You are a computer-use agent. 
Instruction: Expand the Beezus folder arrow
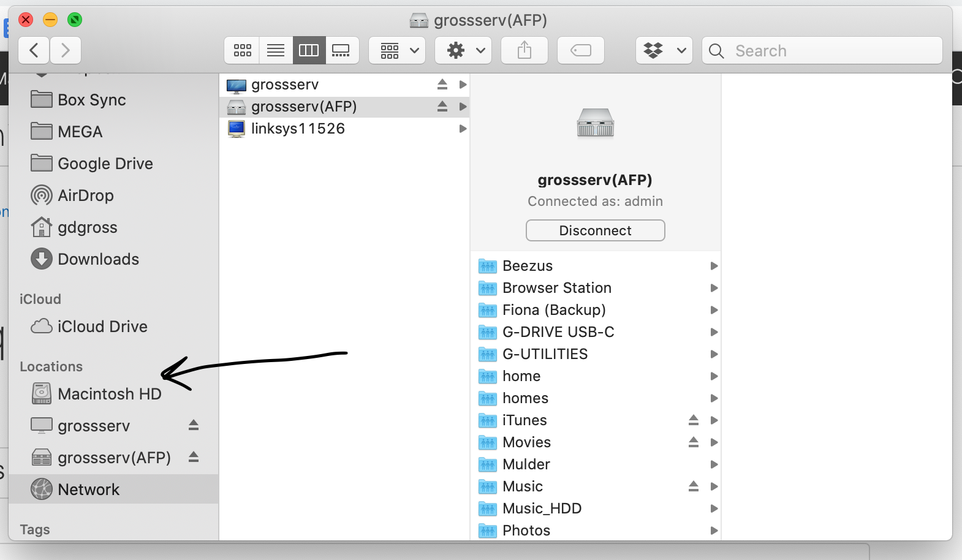click(714, 266)
